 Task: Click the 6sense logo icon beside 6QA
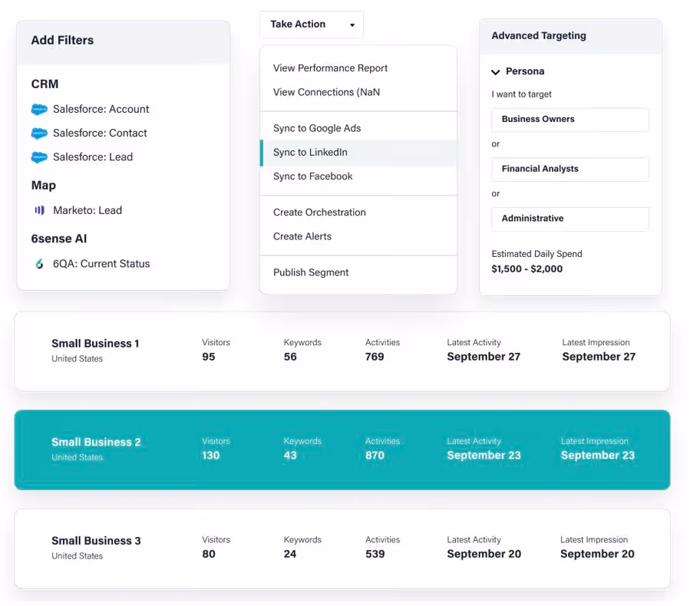40,264
